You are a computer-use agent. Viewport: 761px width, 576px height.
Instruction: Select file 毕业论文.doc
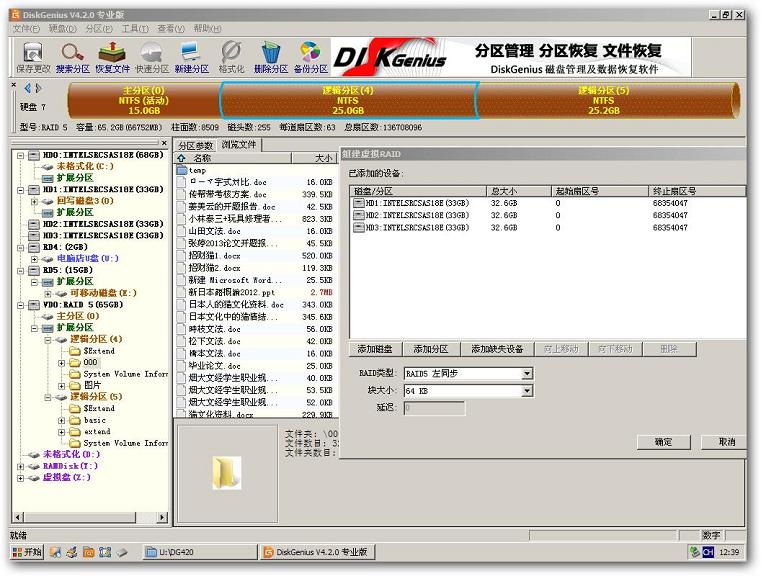coord(214,366)
